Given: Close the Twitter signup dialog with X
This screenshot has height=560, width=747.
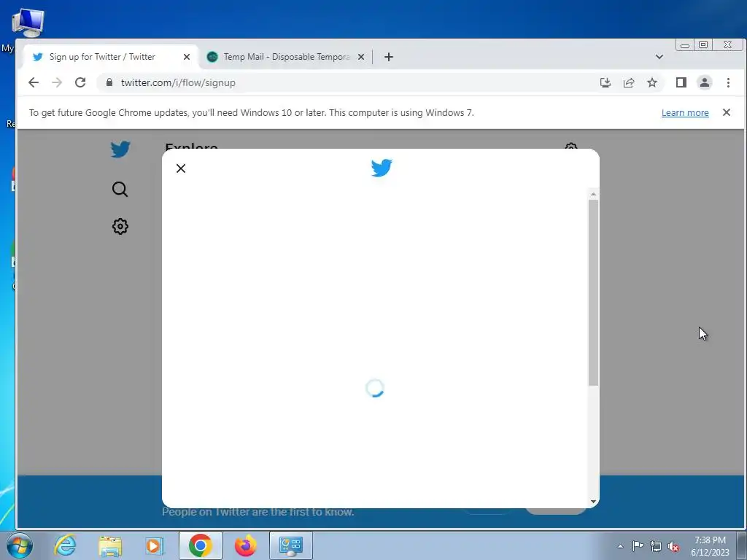Looking at the screenshot, I should click(181, 168).
